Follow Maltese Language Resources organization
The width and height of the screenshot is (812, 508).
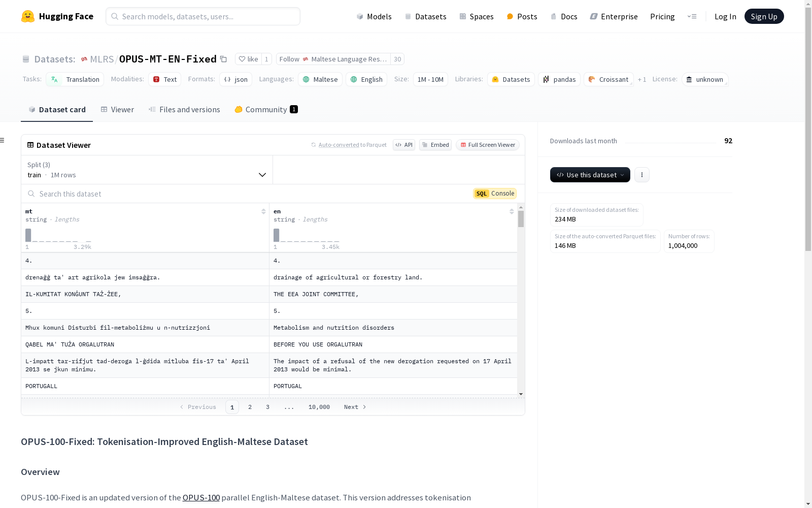333,59
